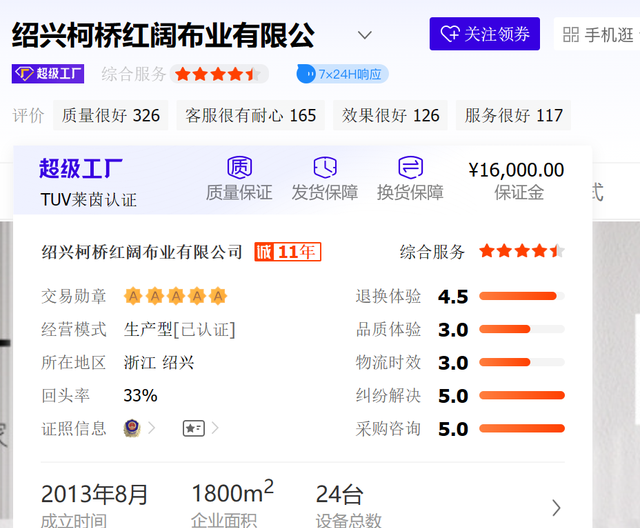Click the 浙江 绍兴 location value

[159, 363]
